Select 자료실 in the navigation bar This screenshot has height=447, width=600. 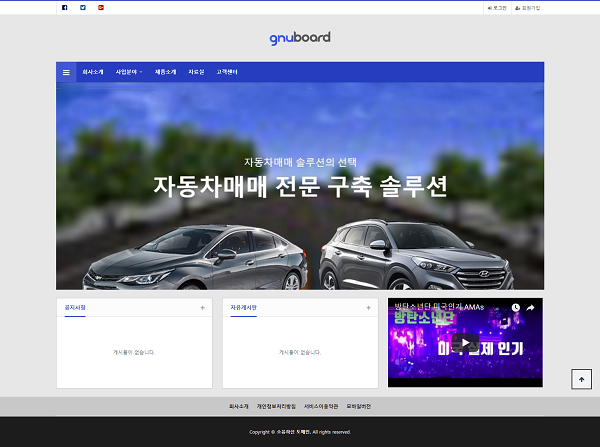tap(196, 72)
